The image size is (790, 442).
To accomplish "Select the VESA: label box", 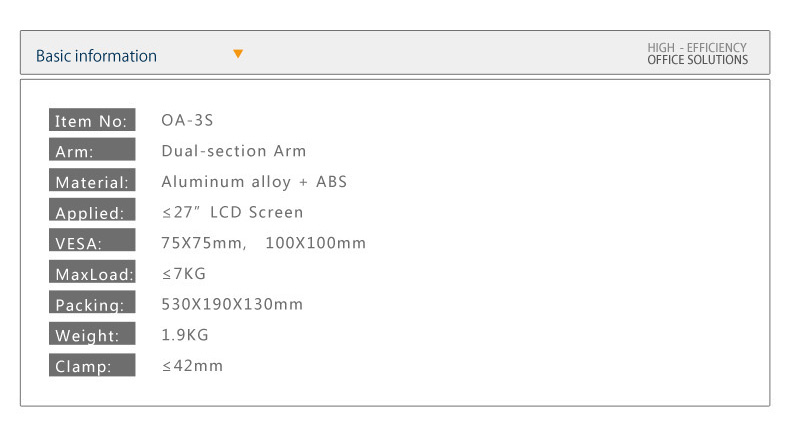I will pos(92,239).
